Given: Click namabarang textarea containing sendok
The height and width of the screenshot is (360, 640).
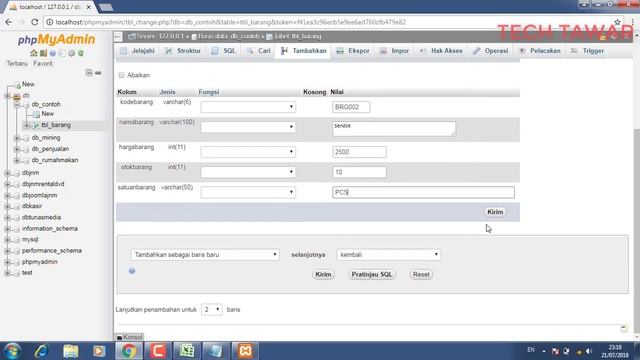Looking at the screenshot, I should pos(394,129).
